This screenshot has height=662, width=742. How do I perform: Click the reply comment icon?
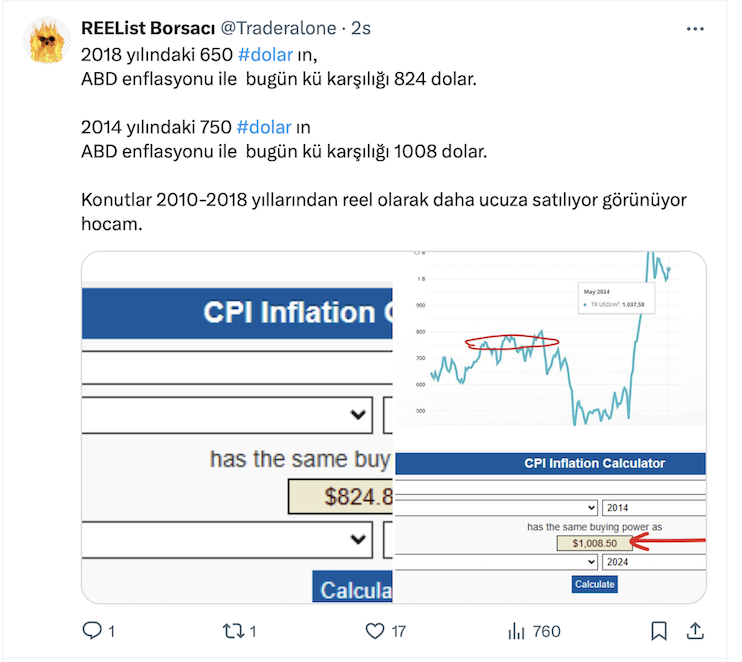pyautogui.click(x=92, y=631)
